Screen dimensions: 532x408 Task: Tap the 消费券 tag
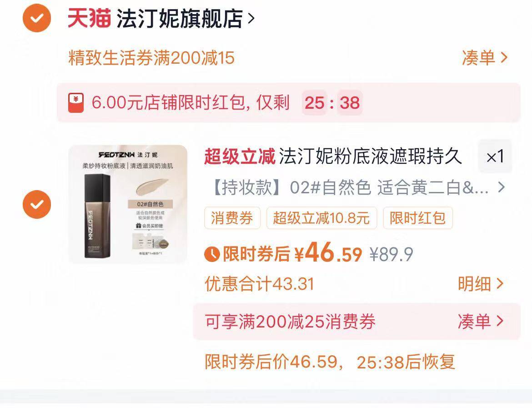click(x=232, y=218)
